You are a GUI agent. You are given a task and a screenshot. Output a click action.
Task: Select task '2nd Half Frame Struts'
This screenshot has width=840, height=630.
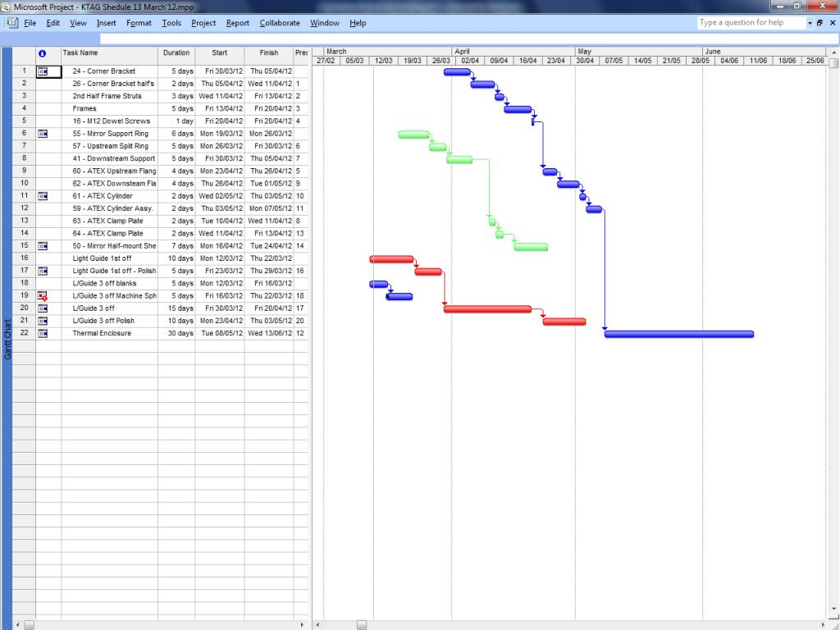(109, 96)
